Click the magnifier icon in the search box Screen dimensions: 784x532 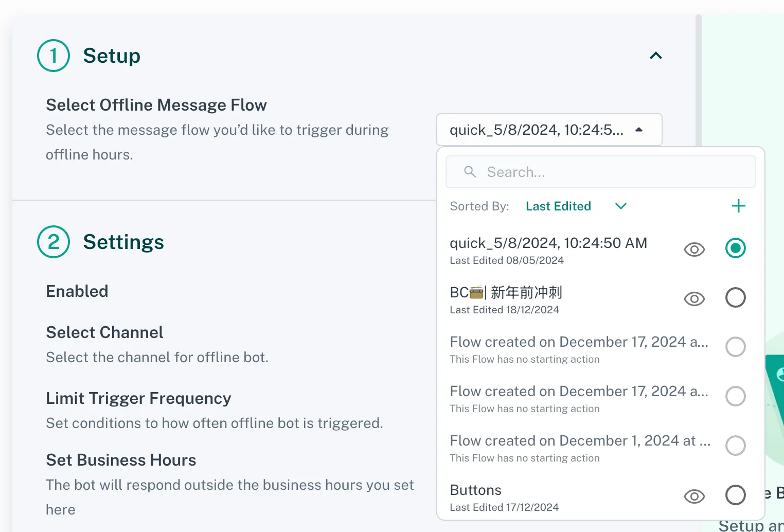pyautogui.click(x=470, y=172)
